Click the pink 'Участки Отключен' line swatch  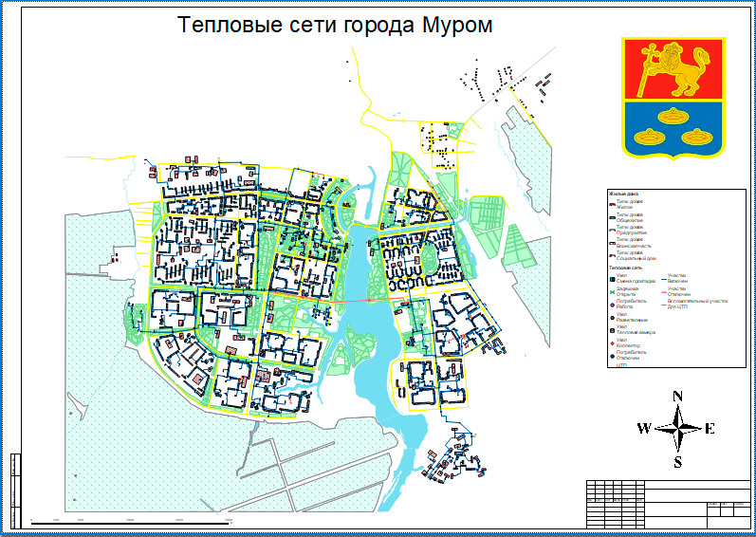(663, 291)
